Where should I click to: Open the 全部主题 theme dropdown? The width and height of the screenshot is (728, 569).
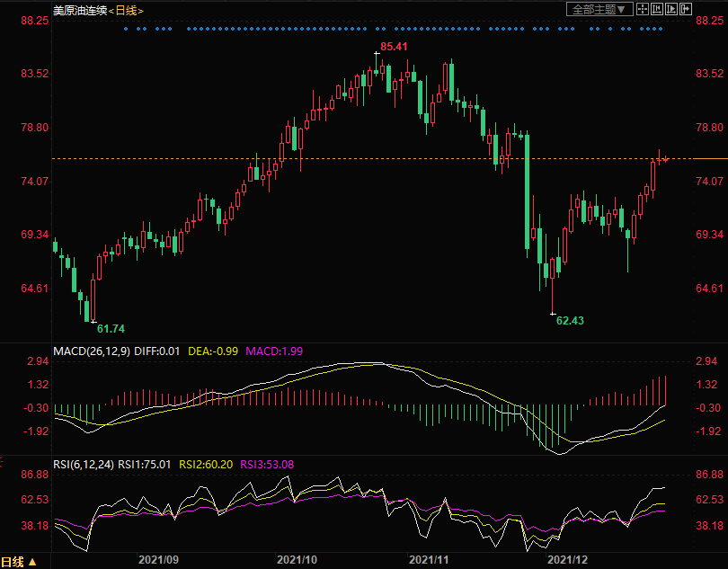click(x=599, y=9)
